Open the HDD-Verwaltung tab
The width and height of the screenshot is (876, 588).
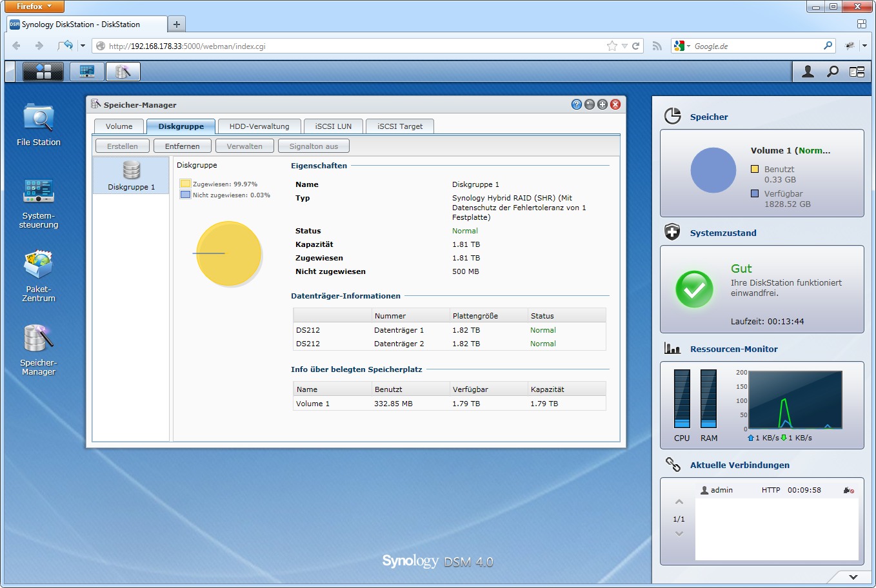[x=259, y=126]
